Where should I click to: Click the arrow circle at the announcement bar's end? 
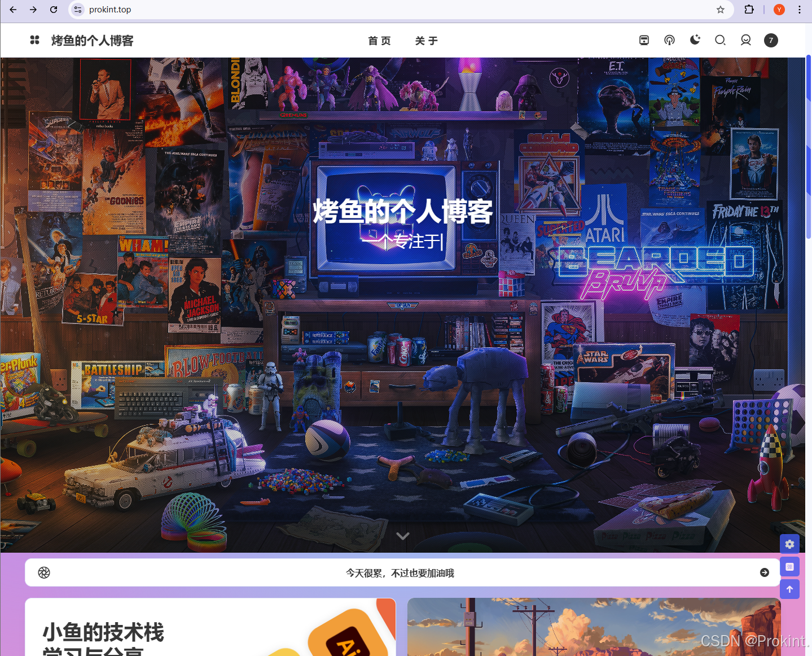coord(765,572)
